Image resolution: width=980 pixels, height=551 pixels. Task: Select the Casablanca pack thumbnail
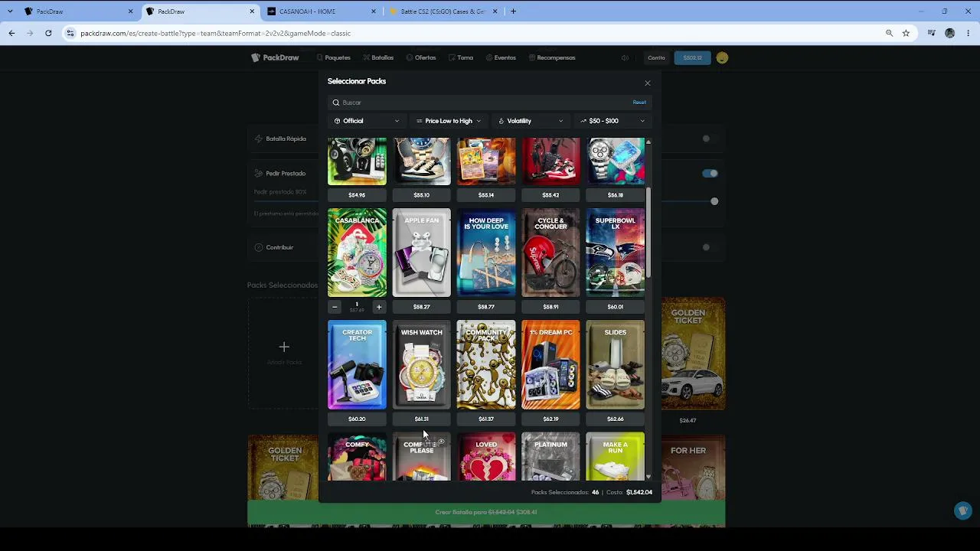357,253
